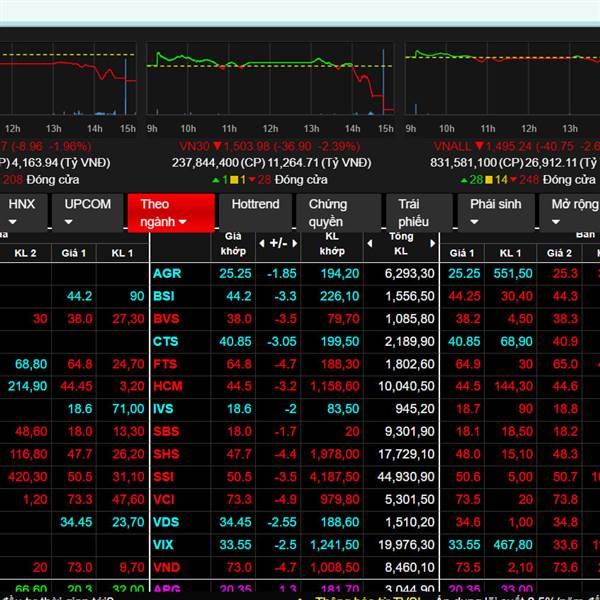Click left arrow beside +/- column header
The height and width of the screenshot is (600, 600).
pos(262,243)
